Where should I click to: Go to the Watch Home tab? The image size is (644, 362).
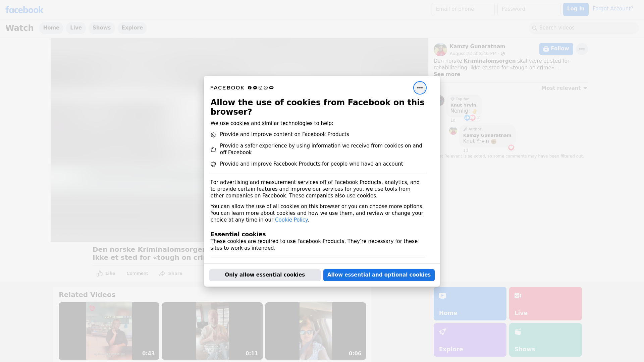point(51,28)
